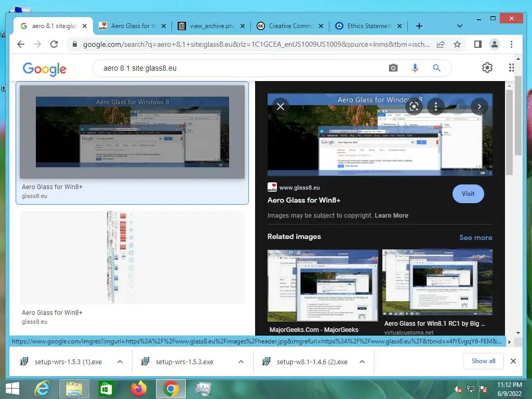This screenshot has height=399, width=532.
Task: Open Chrome three-dot menu
Action: tap(511, 45)
